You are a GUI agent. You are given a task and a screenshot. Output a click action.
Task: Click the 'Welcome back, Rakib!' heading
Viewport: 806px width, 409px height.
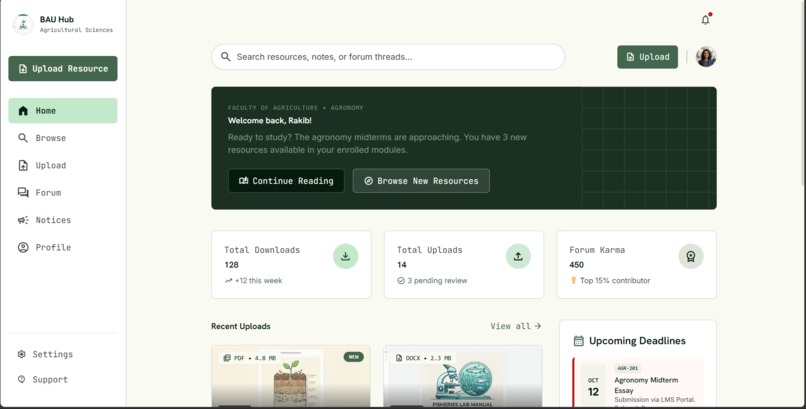[x=270, y=121]
